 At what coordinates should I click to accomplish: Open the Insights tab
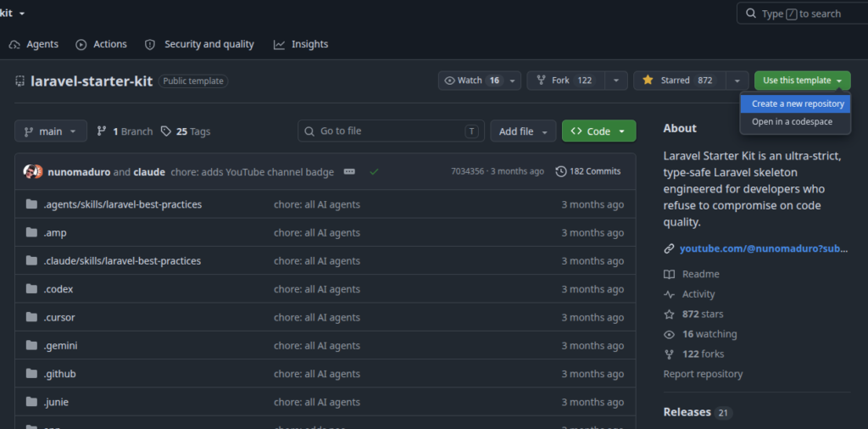pos(301,44)
